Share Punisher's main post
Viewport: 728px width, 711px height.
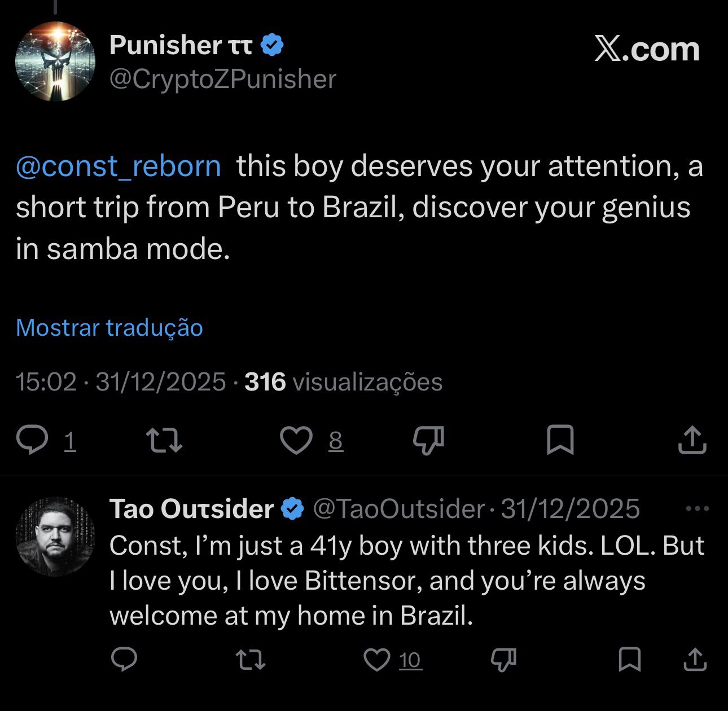[692, 440]
